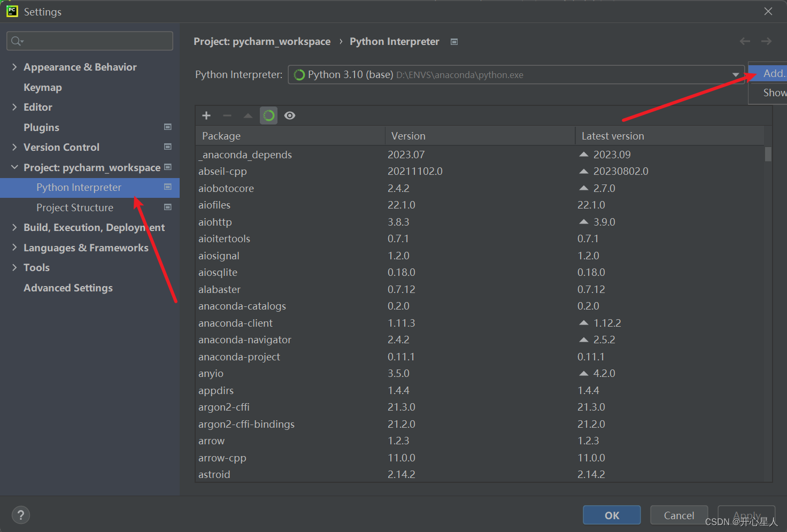Expand Languages & Frameworks section
This screenshot has height=532, width=787.
pos(14,248)
